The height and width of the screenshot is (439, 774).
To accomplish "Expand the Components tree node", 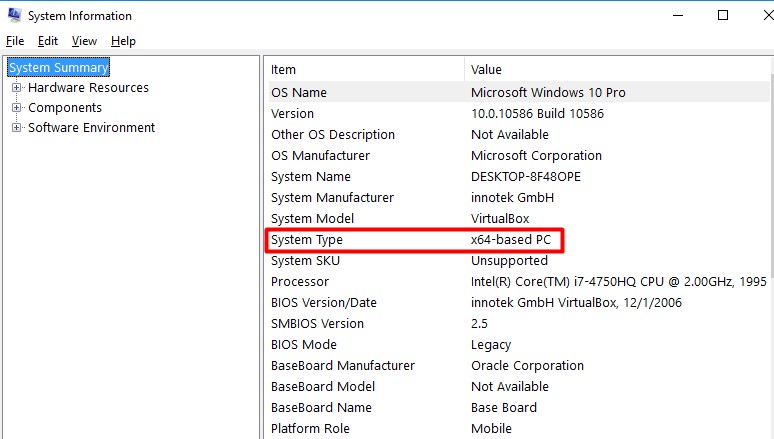I will (16, 108).
